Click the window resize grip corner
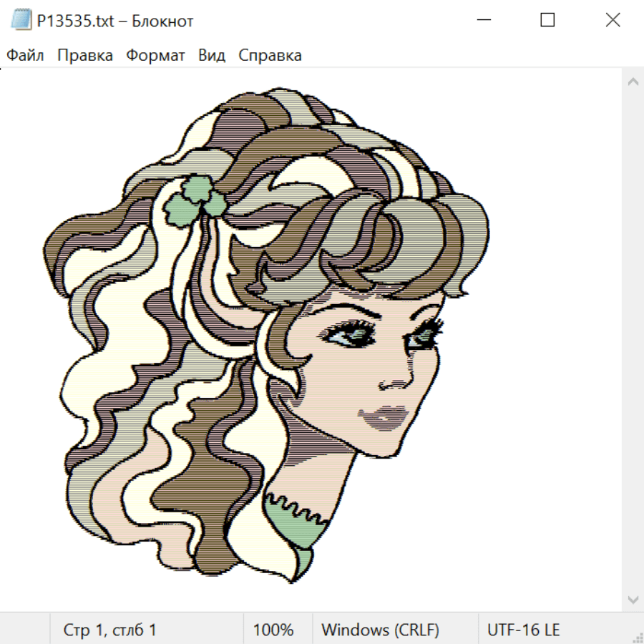The height and width of the screenshot is (644, 644). pyautogui.click(x=638, y=638)
